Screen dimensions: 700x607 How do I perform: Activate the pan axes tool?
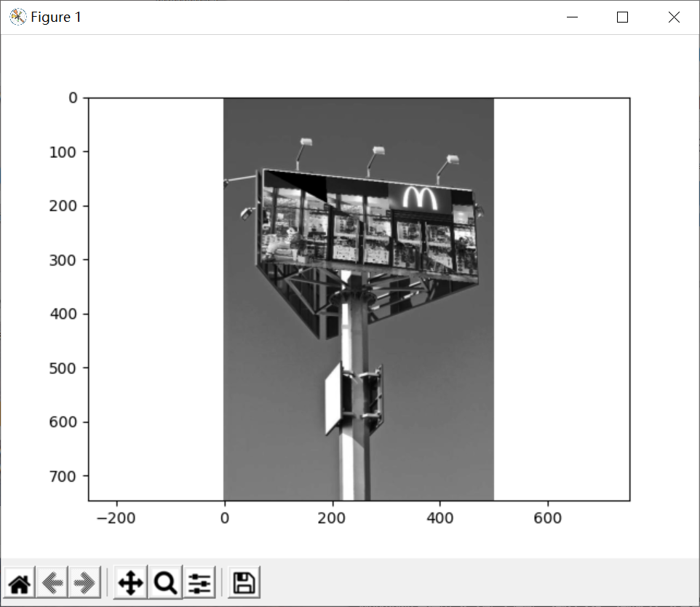coord(130,583)
